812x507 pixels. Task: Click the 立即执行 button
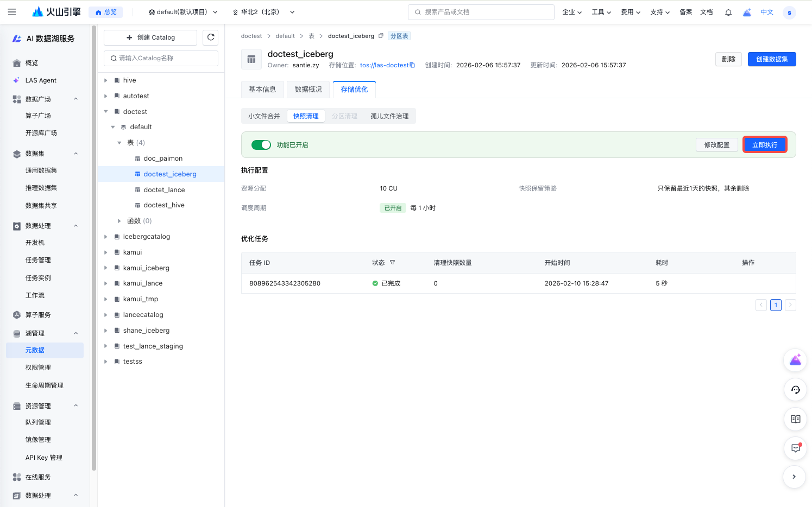[764, 145]
